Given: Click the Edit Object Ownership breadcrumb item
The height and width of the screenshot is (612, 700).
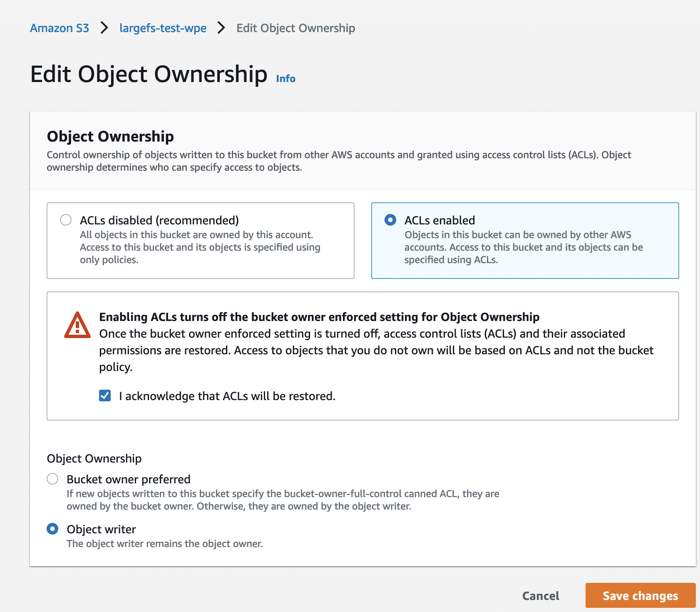Looking at the screenshot, I should click(x=295, y=28).
